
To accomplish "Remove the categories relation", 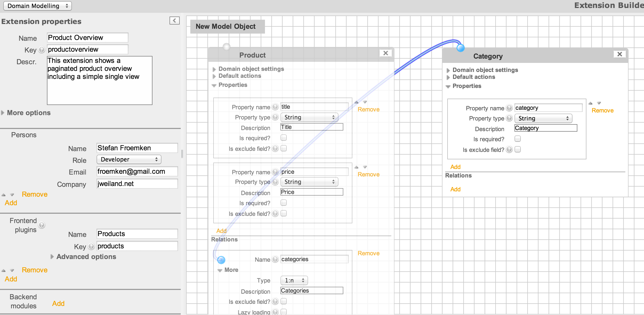I will tap(368, 253).
